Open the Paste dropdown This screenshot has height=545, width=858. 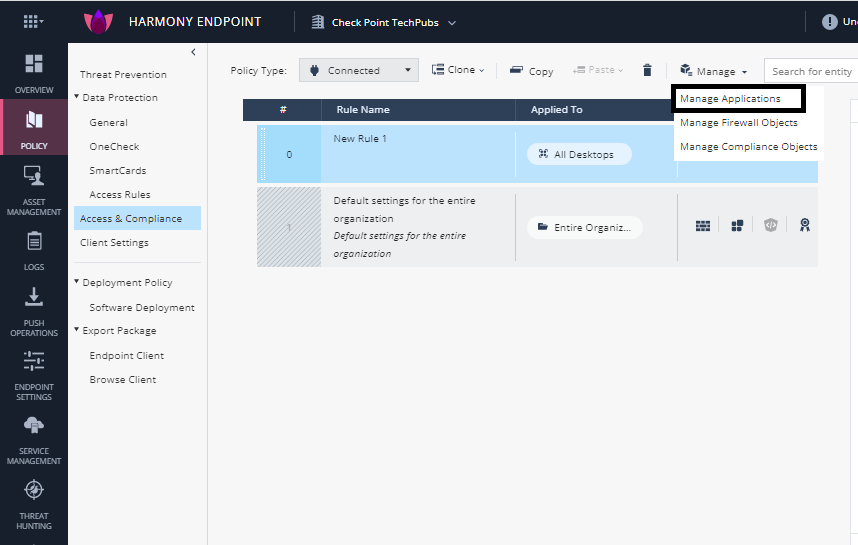pyautogui.click(x=598, y=70)
